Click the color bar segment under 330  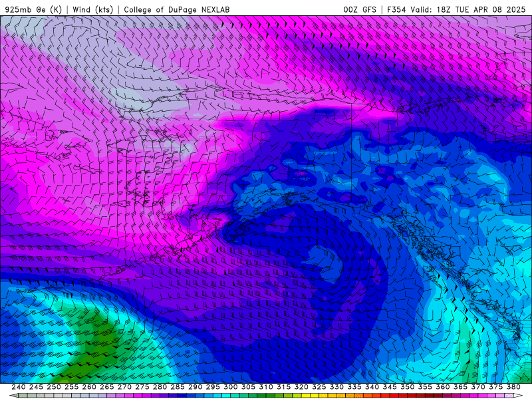(341, 395)
